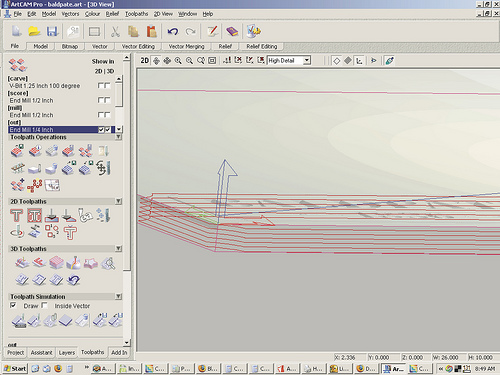The width and height of the screenshot is (500, 375).
Task: Click the toolpath list scroll-down arrow
Action: pyautogui.click(x=119, y=129)
